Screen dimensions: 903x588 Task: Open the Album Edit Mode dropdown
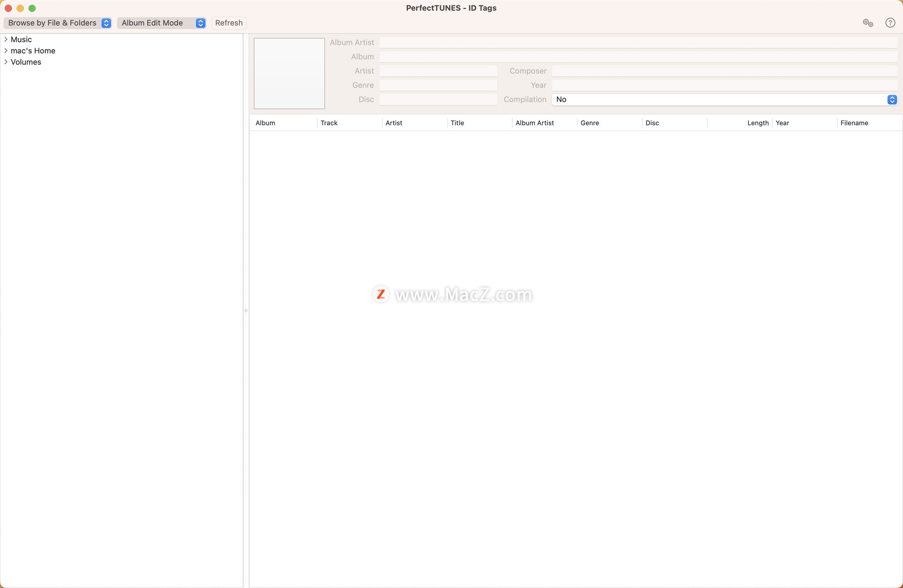tap(162, 23)
